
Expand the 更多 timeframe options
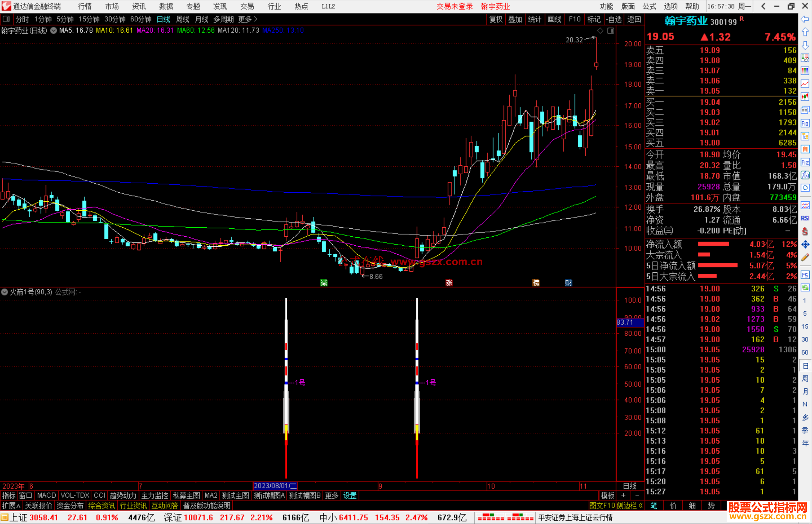(x=247, y=19)
